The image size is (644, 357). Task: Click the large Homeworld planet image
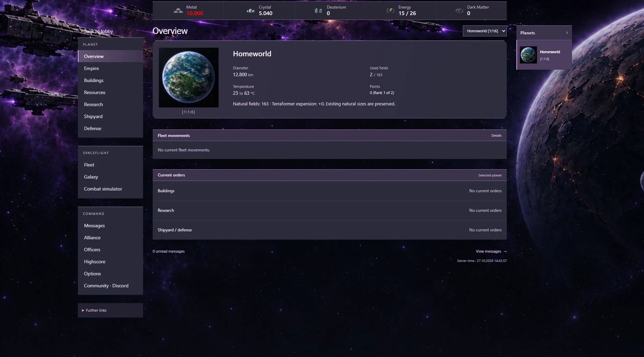(189, 78)
